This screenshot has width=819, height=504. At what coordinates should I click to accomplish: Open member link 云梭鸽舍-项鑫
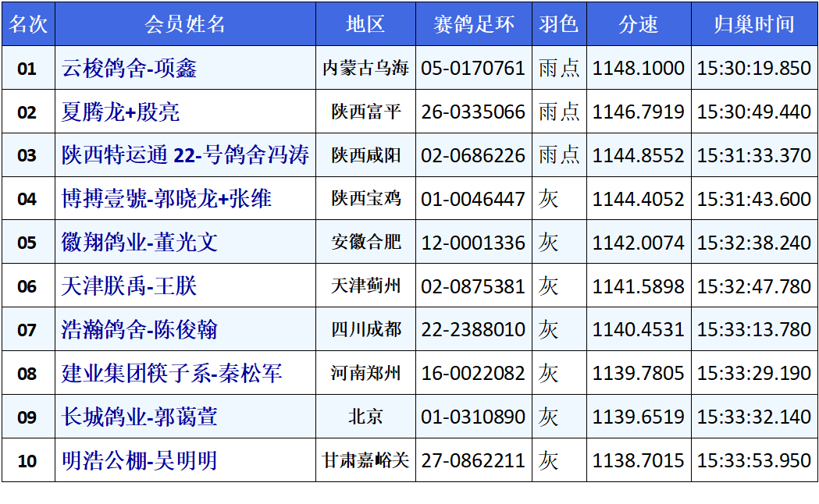129,69
